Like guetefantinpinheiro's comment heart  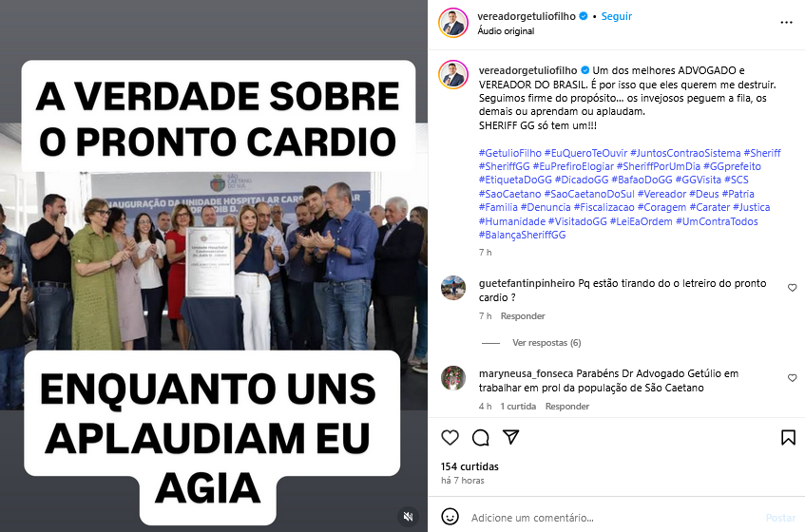[x=792, y=288]
